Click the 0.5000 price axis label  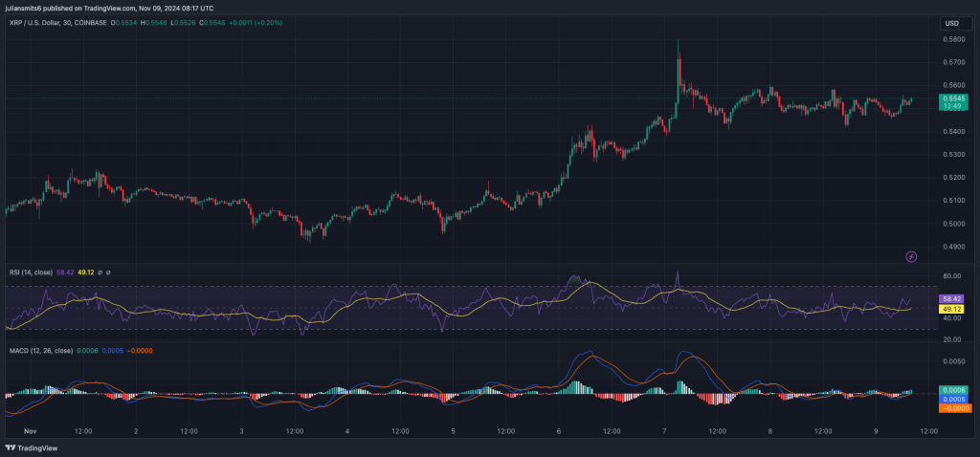point(954,224)
